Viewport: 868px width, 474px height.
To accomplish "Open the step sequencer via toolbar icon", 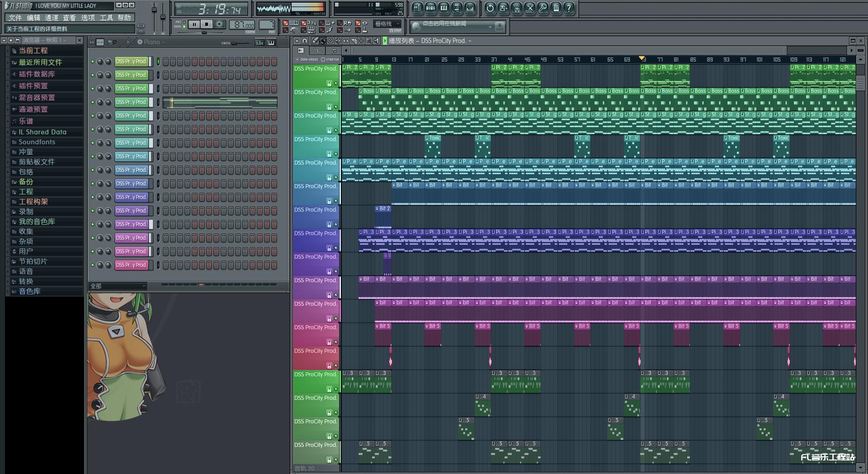I will (430, 8).
